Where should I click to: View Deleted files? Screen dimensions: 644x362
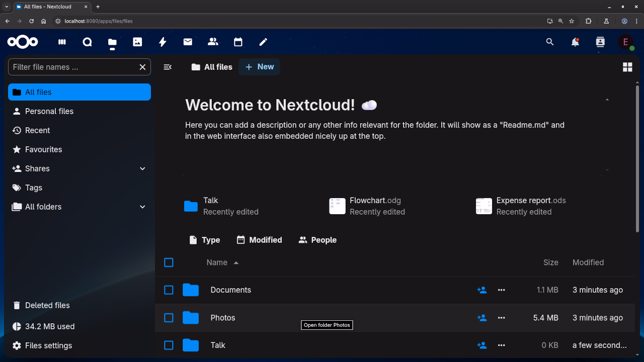79,305
